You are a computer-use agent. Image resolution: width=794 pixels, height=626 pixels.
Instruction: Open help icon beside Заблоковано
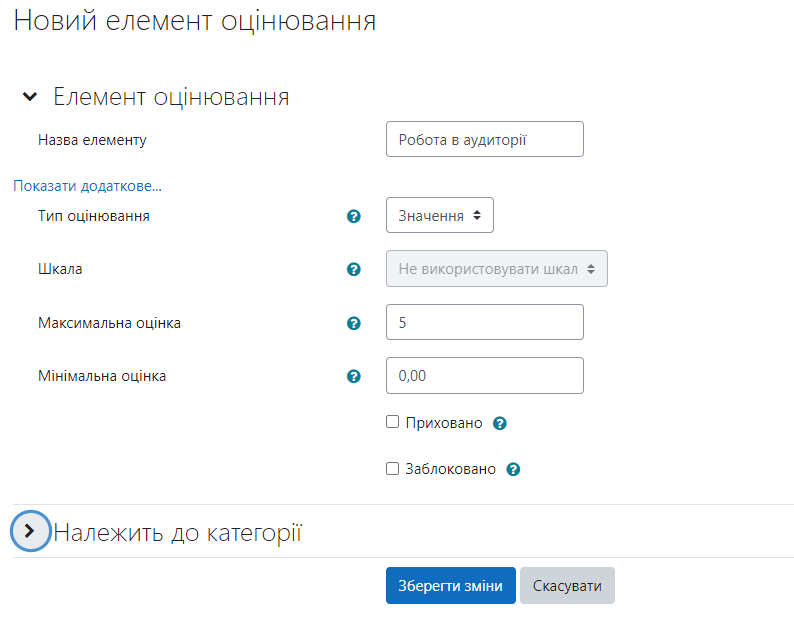[513, 470]
